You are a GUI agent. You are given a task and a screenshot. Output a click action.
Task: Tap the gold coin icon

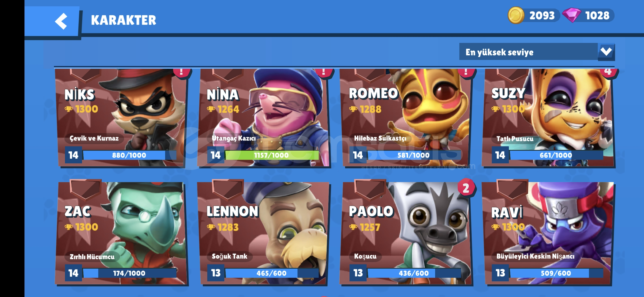coord(516,15)
